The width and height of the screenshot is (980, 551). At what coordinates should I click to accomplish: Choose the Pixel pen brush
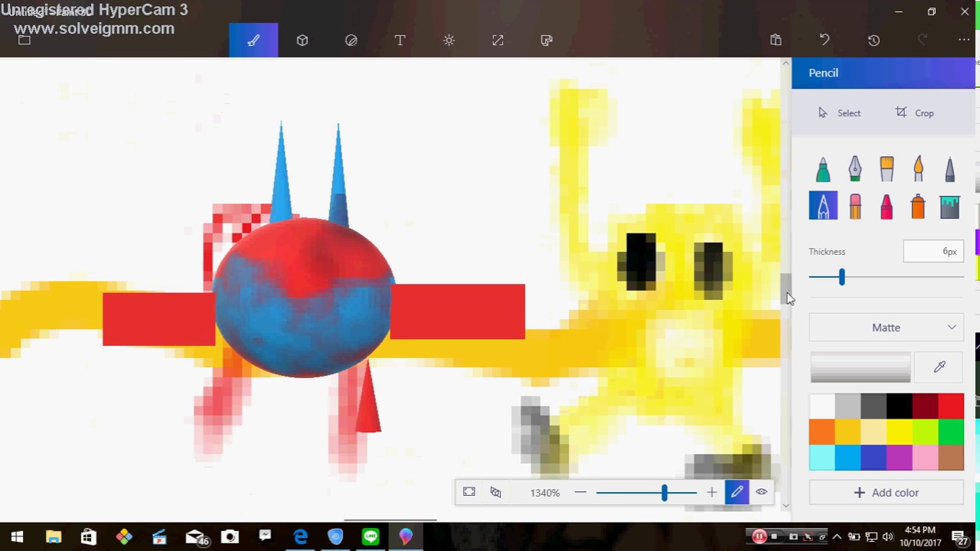click(950, 169)
